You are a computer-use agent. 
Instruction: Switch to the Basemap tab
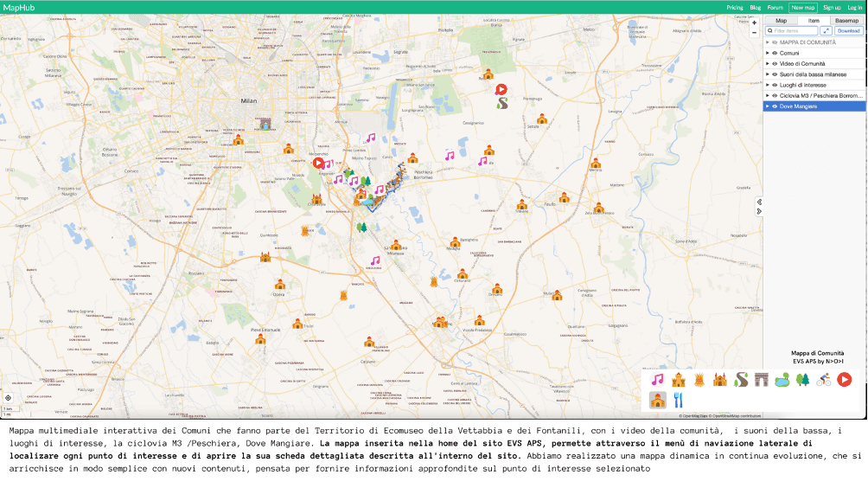[847, 21]
